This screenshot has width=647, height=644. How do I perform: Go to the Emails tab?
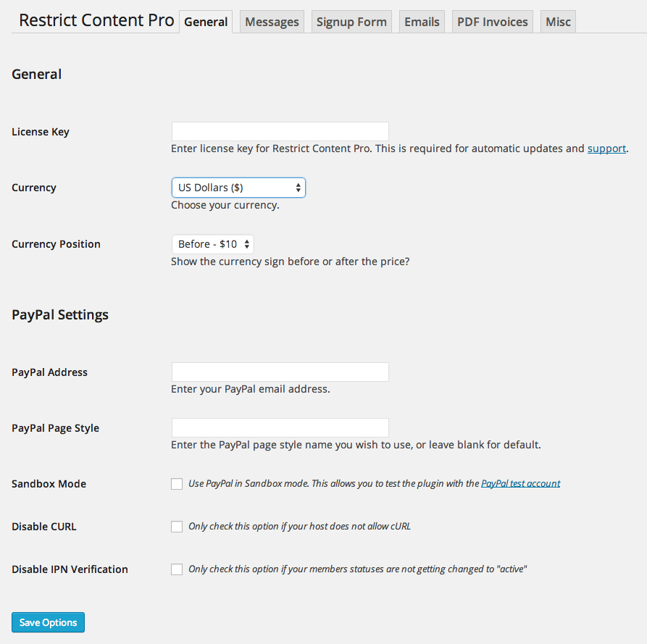[x=422, y=22]
